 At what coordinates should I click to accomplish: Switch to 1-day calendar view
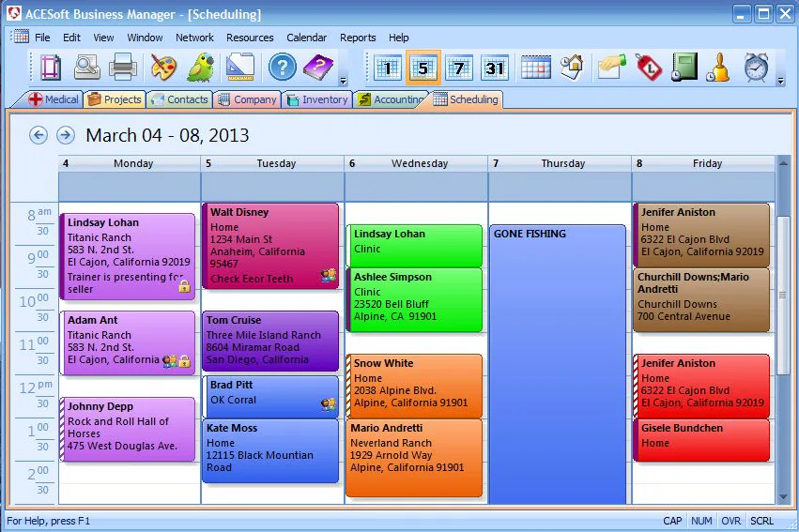pos(387,68)
